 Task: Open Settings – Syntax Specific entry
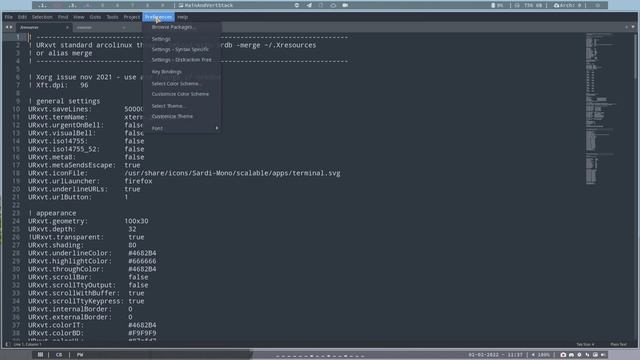point(180,49)
